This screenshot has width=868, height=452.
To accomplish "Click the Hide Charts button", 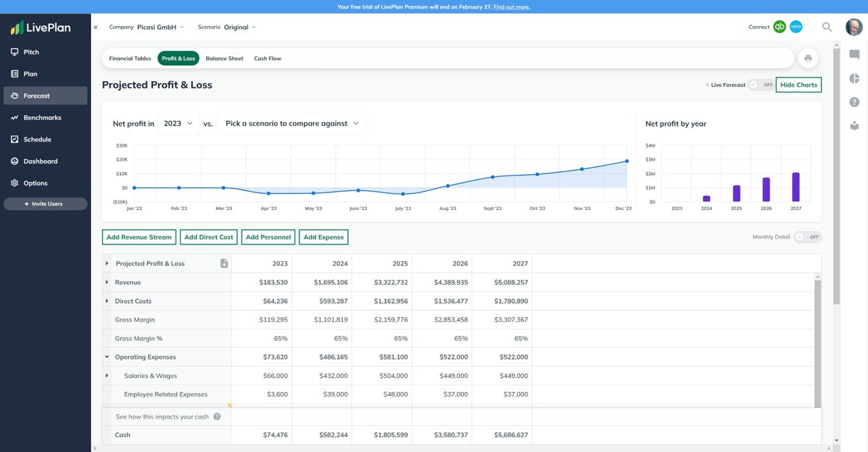I will [799, 85].
